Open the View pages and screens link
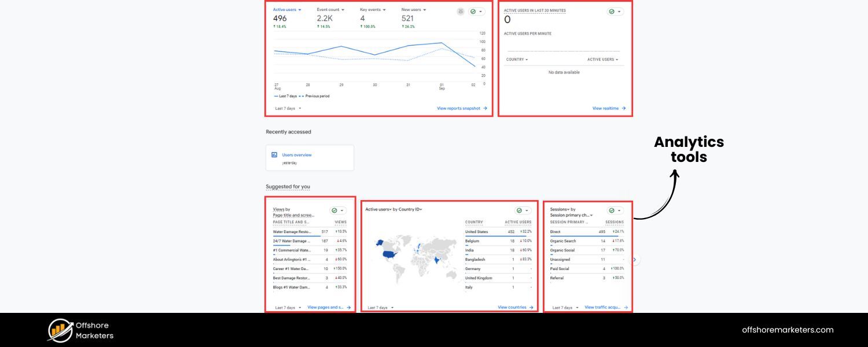 [326, 307]
